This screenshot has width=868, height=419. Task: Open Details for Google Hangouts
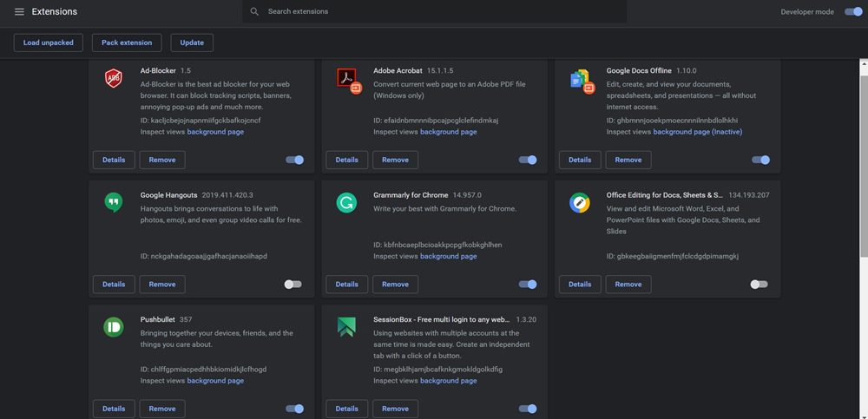point(114,285)
